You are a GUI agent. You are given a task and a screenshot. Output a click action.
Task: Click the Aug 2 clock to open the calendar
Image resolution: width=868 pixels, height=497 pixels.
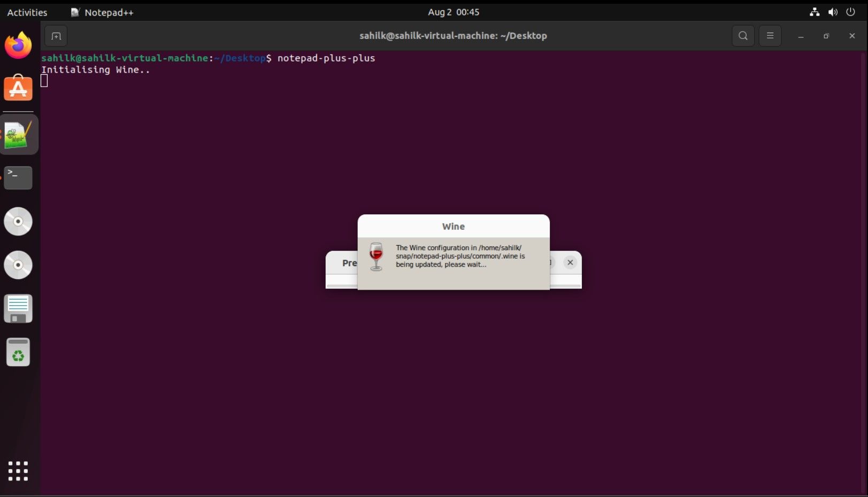[453, 12]
